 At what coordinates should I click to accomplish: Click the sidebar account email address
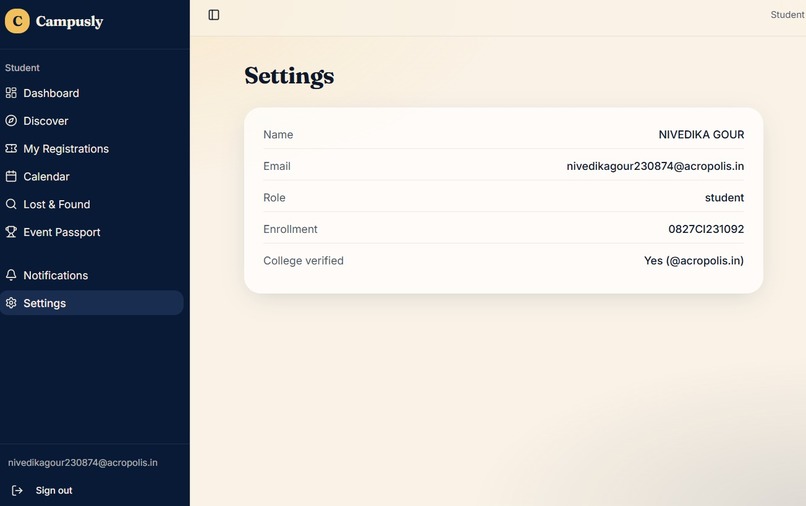click(x=83, y=462)
